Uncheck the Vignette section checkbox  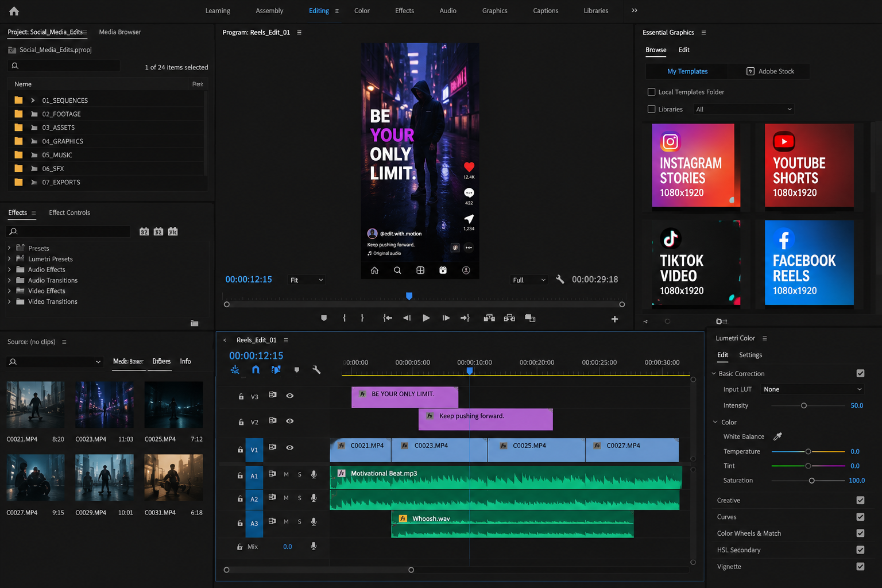860,566
